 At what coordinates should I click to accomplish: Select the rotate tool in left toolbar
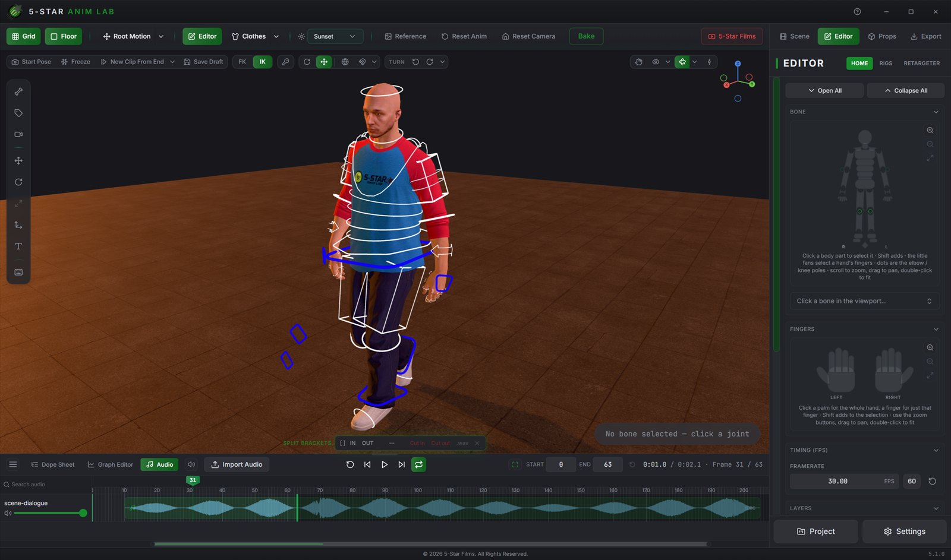click(18, 182)
